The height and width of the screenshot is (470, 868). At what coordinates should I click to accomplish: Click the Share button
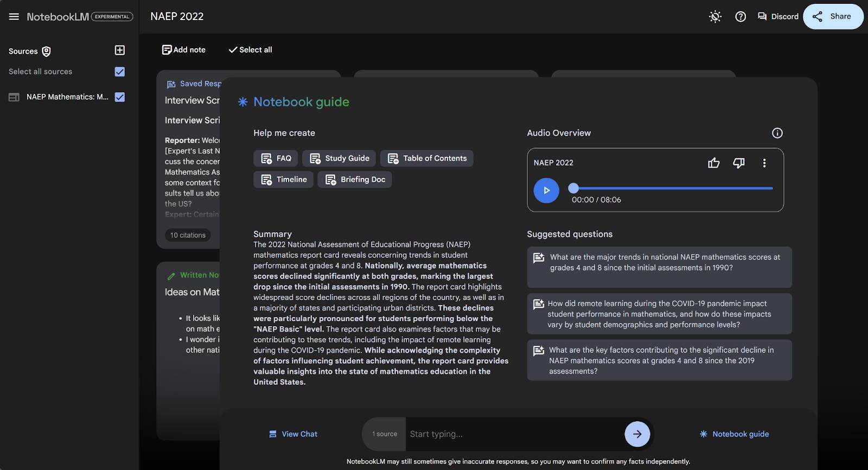pyautogui.click(x=833, y=17)
